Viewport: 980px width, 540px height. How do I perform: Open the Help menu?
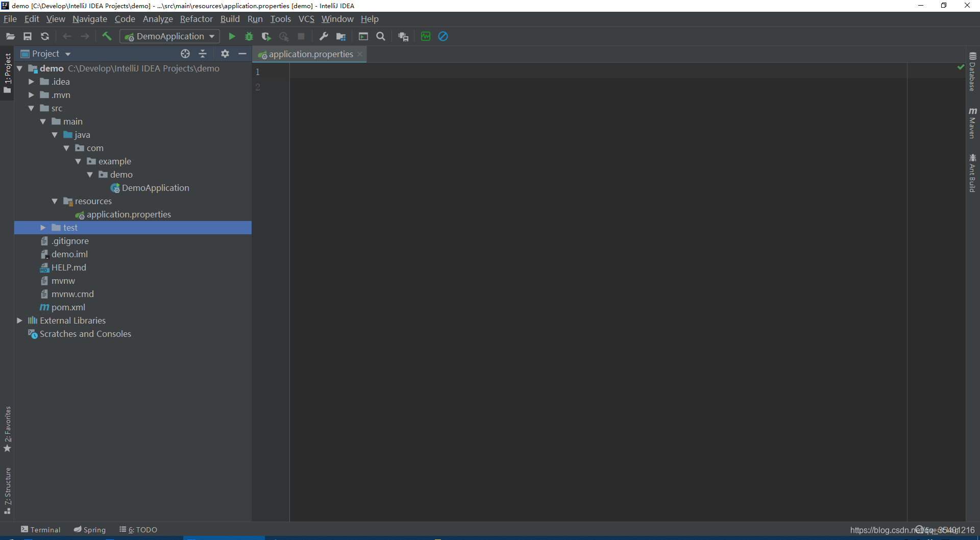(x=370, y=19)
